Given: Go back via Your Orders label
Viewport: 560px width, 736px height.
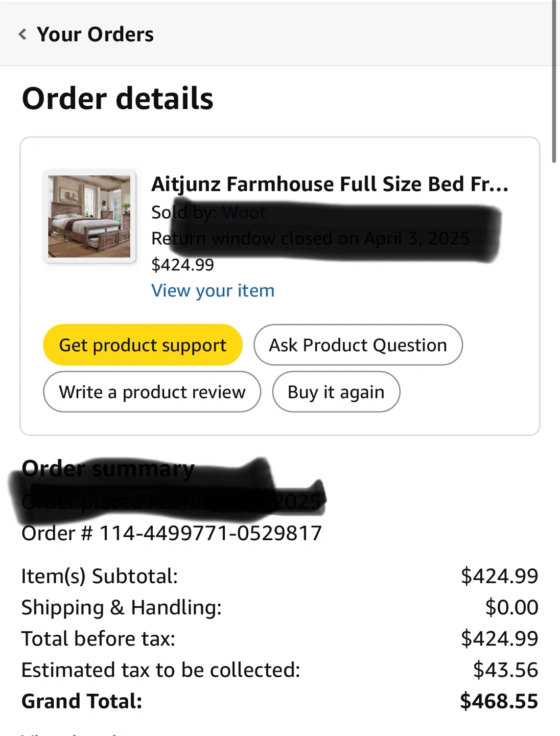Looking at the screenshot, I should coord(95,34).
